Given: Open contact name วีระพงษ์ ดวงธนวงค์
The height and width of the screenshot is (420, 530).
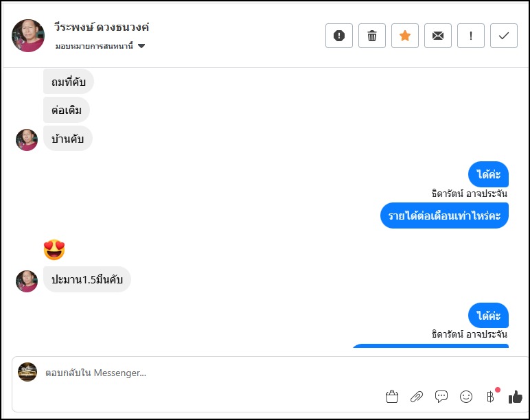Looking at the screenshot, I should pos(102,27).
